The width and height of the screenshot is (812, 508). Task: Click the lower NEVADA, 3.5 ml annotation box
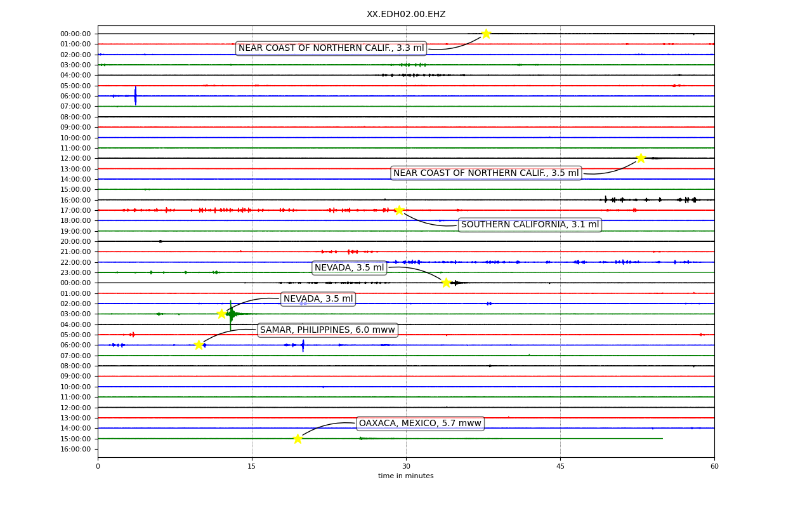(318, 299)
